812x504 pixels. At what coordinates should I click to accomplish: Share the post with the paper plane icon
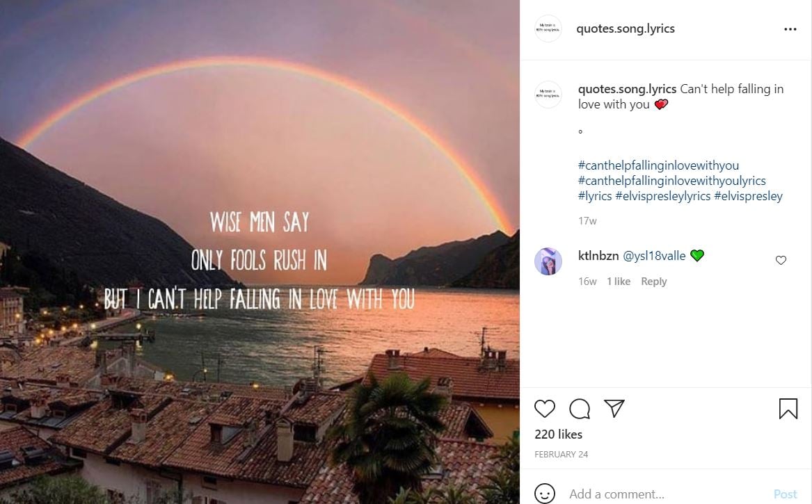coord(614,409)
